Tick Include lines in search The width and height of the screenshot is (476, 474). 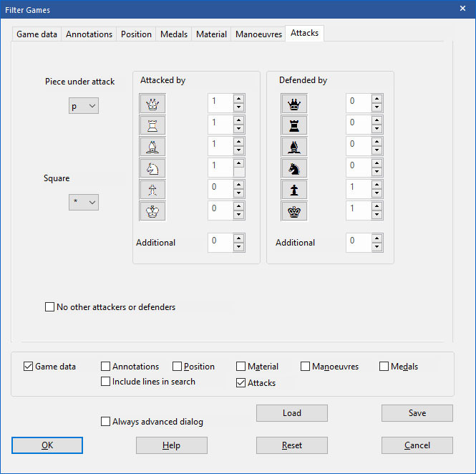pyautogui.click(x=106, y=382)
